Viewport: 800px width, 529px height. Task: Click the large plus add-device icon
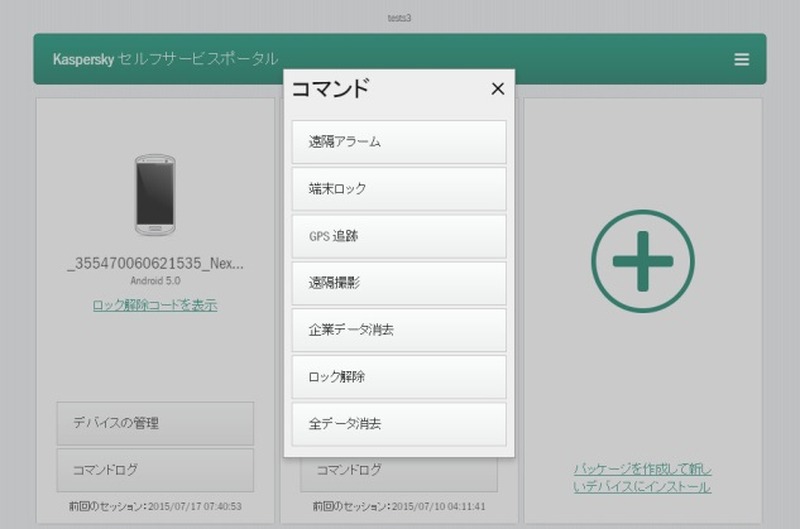tap(642, 261)
